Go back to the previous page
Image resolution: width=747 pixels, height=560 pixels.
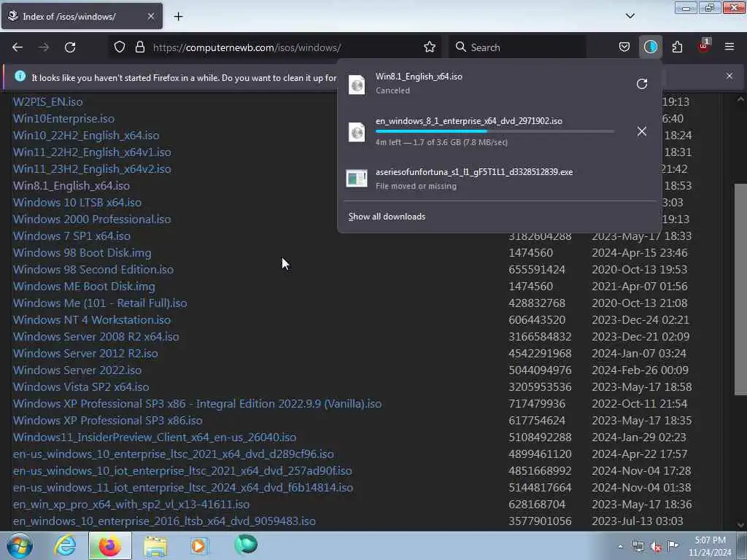[x=18, y=47]
